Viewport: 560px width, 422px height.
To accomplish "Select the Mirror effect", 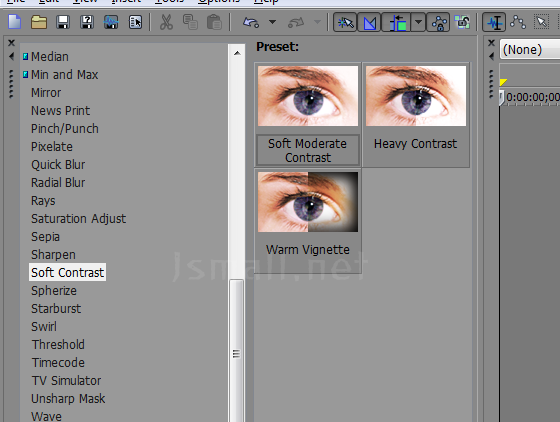I will click(46, 93).
